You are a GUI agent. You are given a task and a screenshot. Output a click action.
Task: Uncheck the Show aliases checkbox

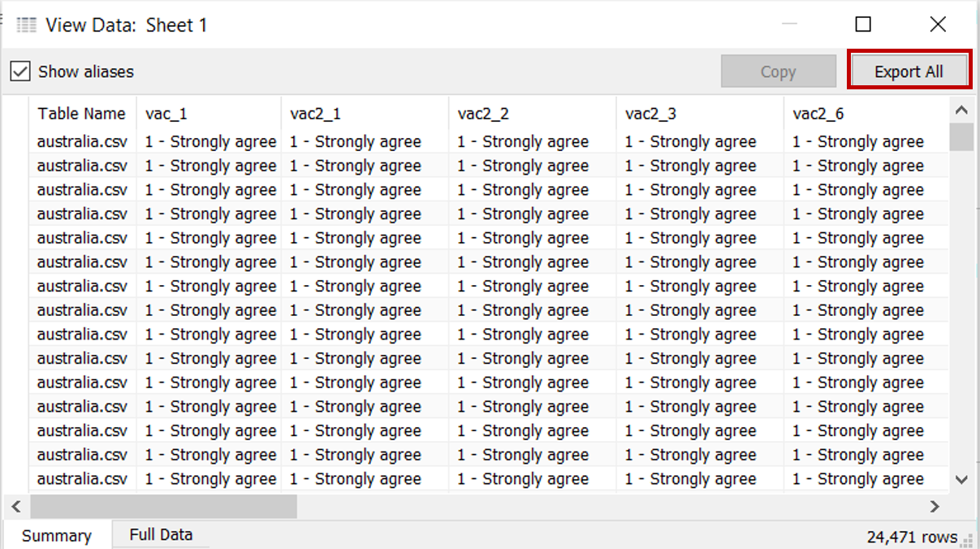20,71
